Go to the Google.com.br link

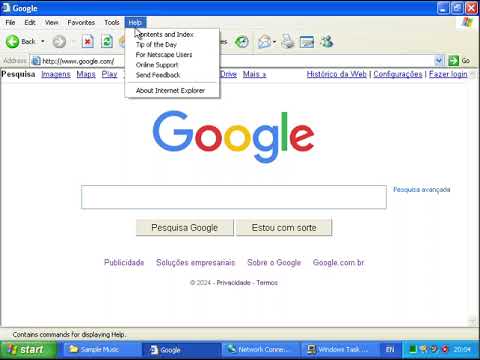(x=338, y=262)
